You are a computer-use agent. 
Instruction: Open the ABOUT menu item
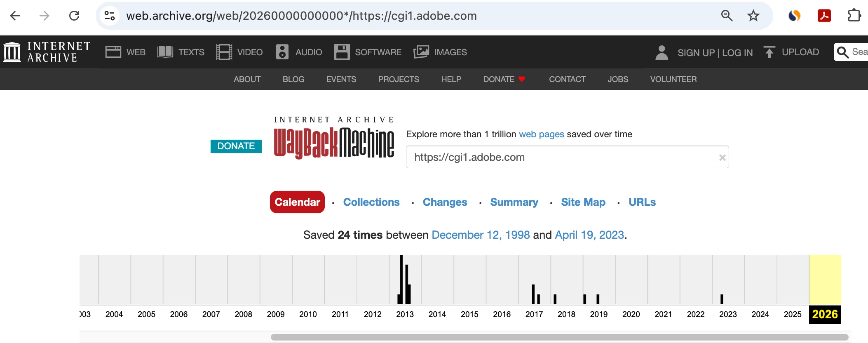point(247,79)
